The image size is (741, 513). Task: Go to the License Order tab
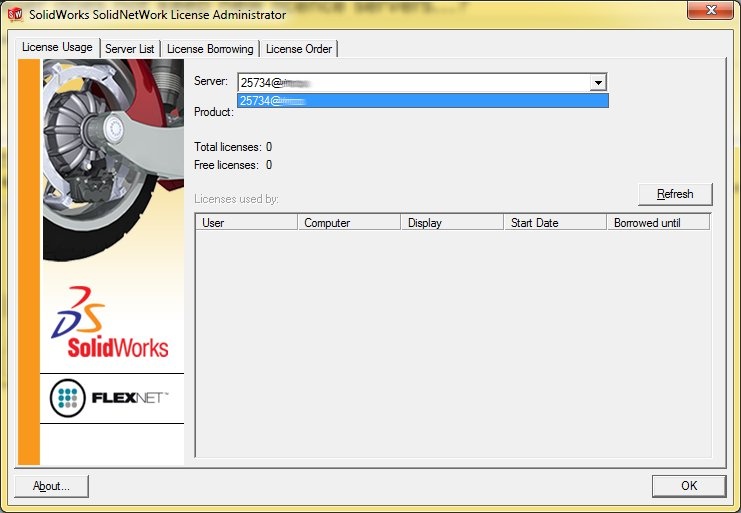(x=299, y=49)
